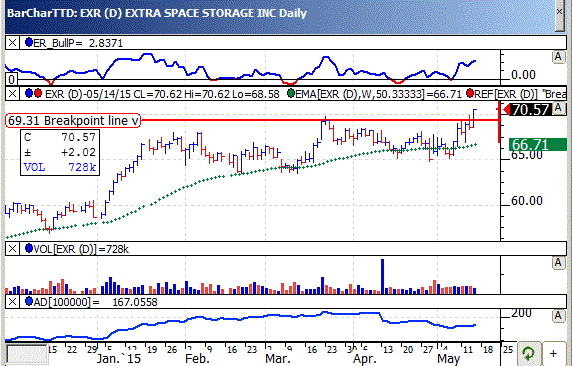Image resolution: width=572 pixels, height=366 pixels.
Task: Click the 0 zero-line box in ER_BullP pane
Action: [x=12, y=79]
